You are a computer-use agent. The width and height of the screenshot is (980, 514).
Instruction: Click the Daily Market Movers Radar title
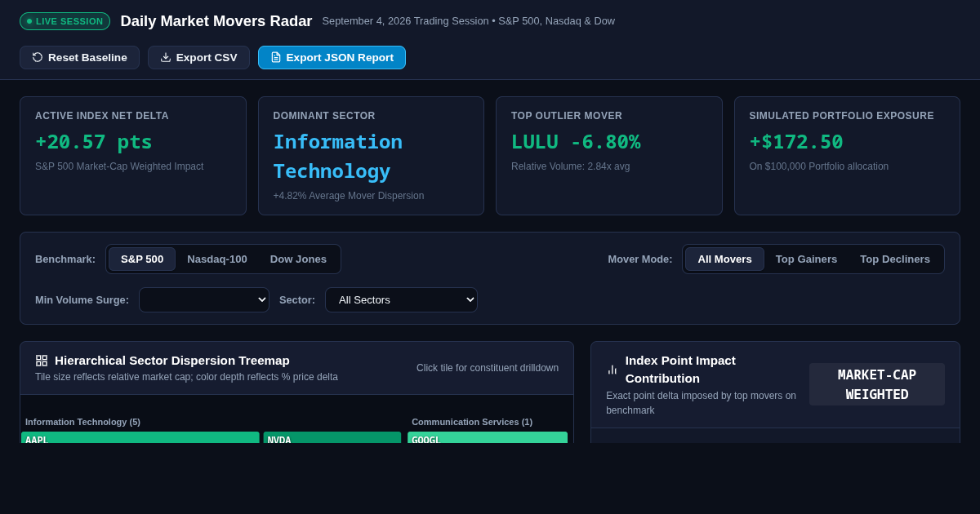pos(216,21)
